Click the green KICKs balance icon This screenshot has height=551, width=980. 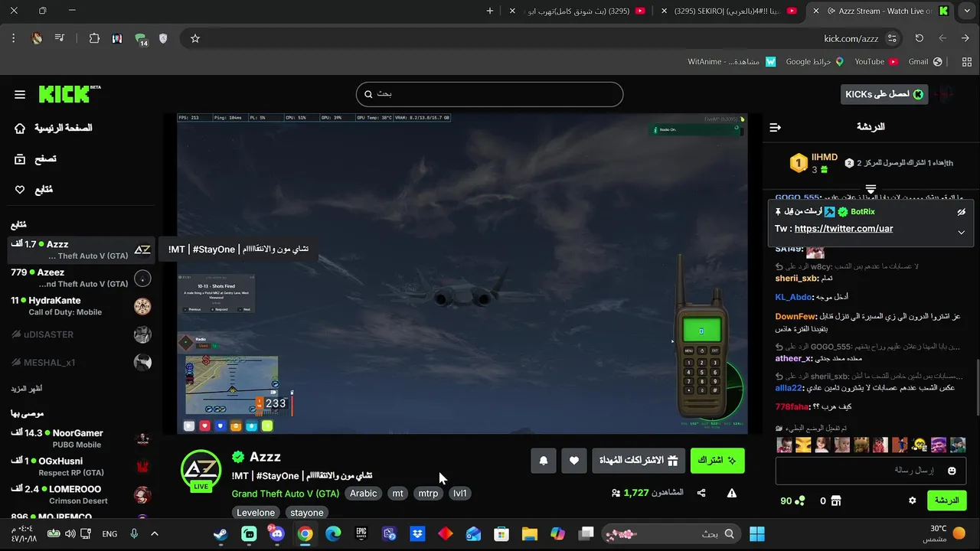(x=799, y=500)
